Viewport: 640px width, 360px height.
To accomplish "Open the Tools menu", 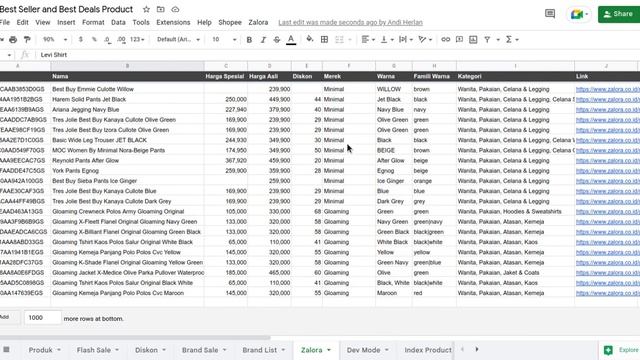I will click(141, 22).
